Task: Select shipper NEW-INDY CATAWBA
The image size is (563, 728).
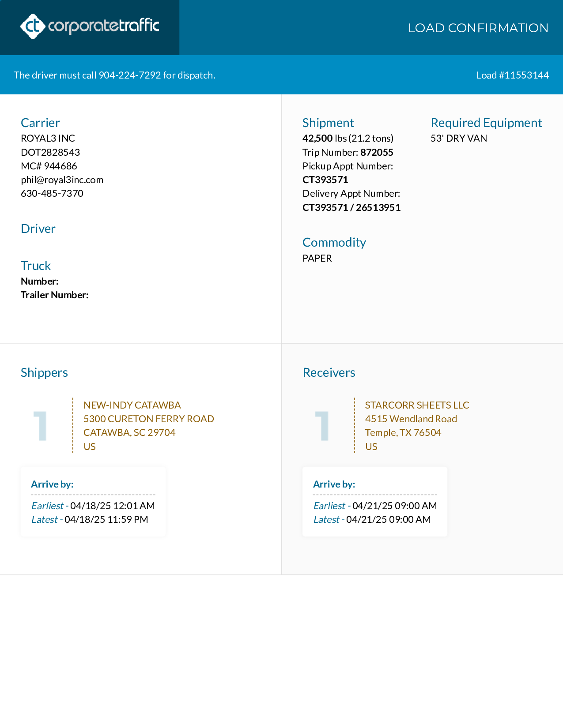Action: (x=132, y=405)
